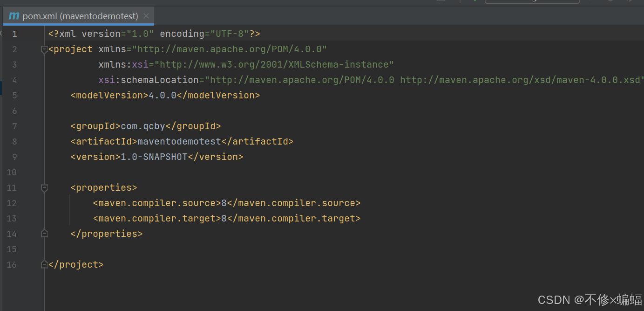This screenshot has height=311, width=644.
Task: Collapse the properties block at line 11
Action: point(44,188)
